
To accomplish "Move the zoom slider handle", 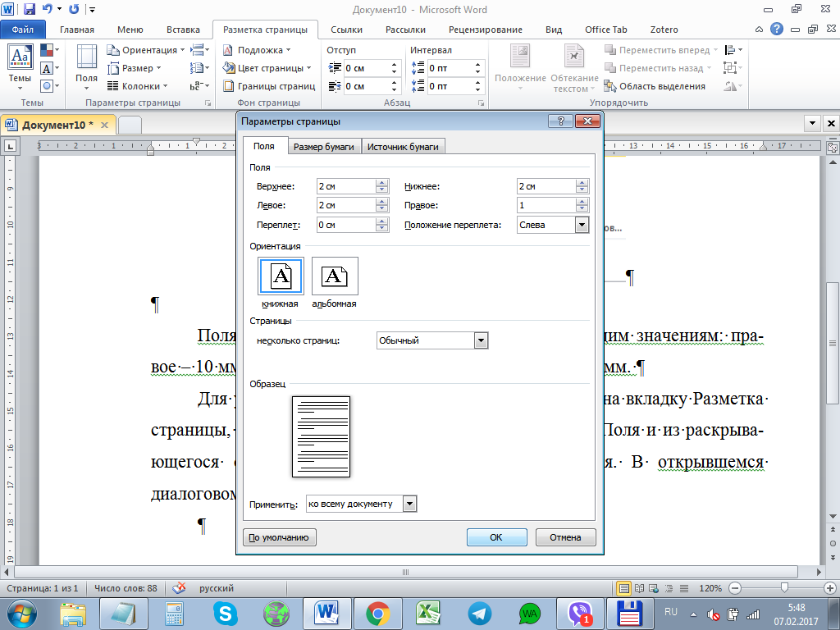I will click(x=784, y=587).
